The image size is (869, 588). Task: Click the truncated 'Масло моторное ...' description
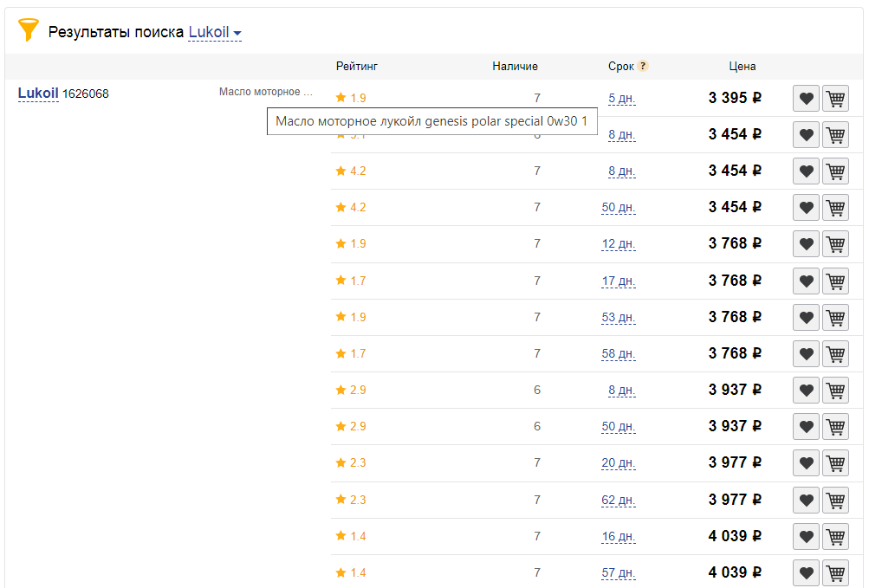tap(265, 92)
